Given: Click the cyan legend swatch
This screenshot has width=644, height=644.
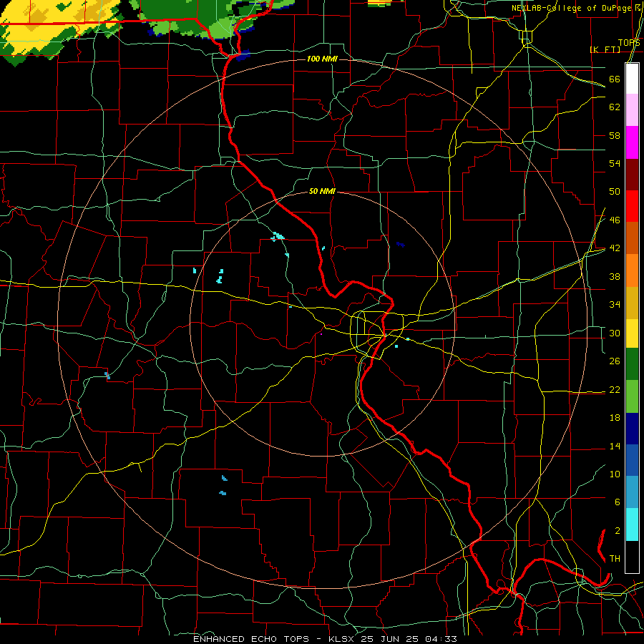Looking at the screenshot, I should click(x=632, y=525).
